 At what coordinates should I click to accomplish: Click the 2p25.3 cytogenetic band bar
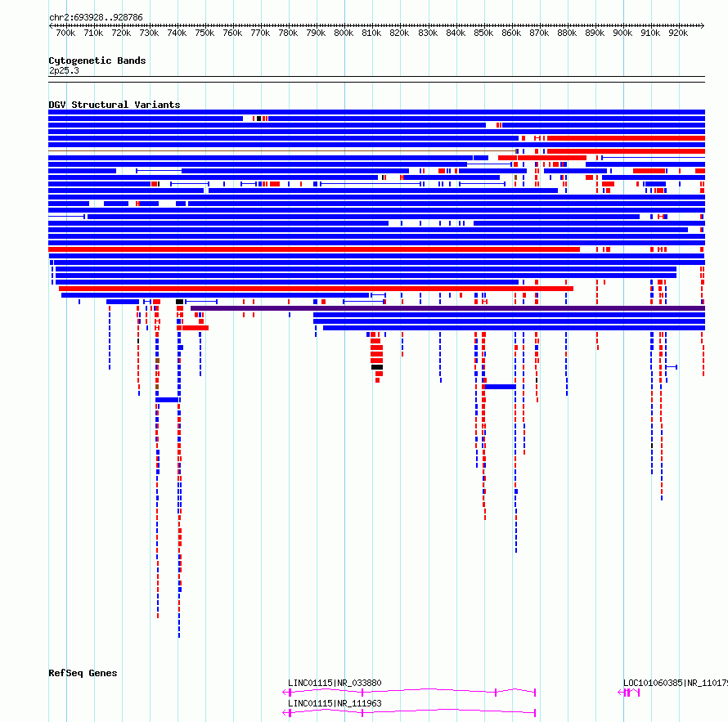coord(376,79)
